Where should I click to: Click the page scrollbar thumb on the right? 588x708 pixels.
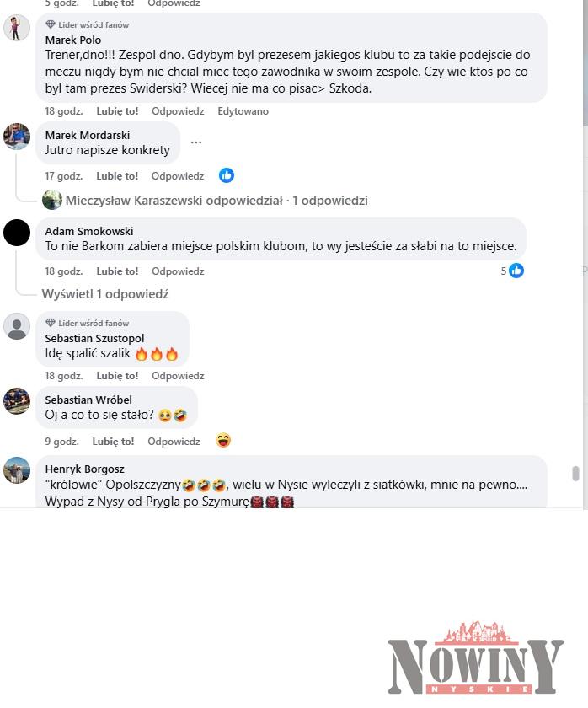575,474
